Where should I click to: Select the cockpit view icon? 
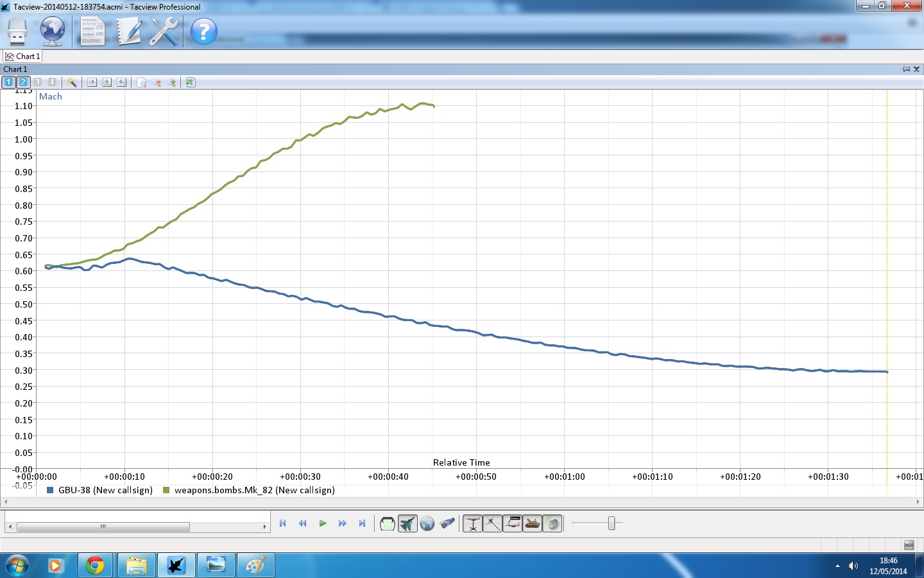coord(388,524)
